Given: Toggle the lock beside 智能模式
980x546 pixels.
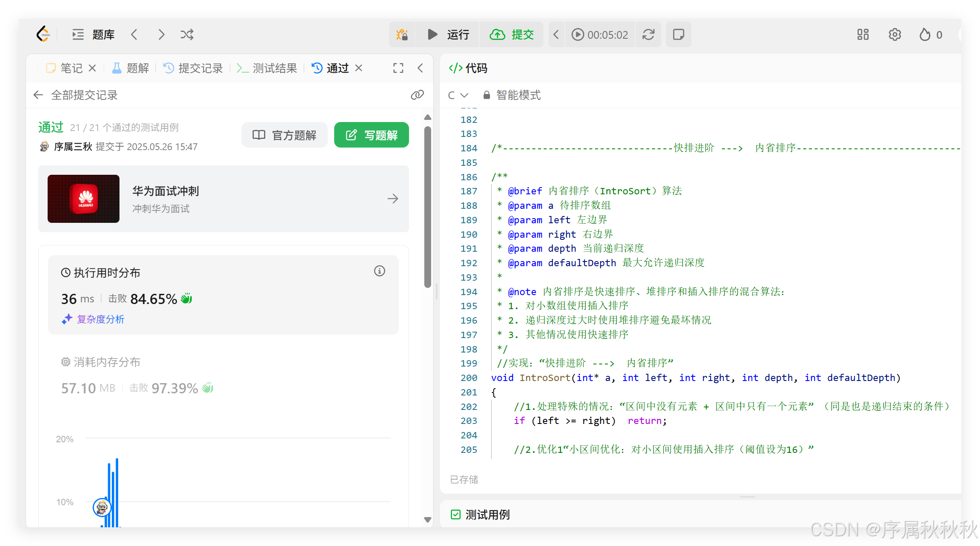Looking at the screenshot, I should tap(486, 95).
